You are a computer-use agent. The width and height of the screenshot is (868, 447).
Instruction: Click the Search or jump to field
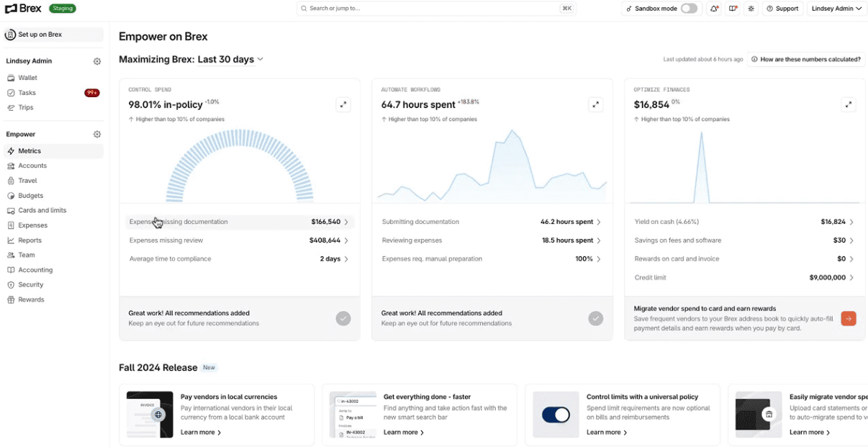pyautogui.click(x=436, y=9)
